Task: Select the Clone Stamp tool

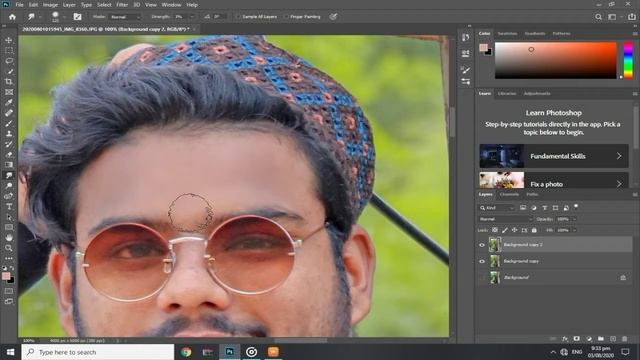Action: click(9, 134)
